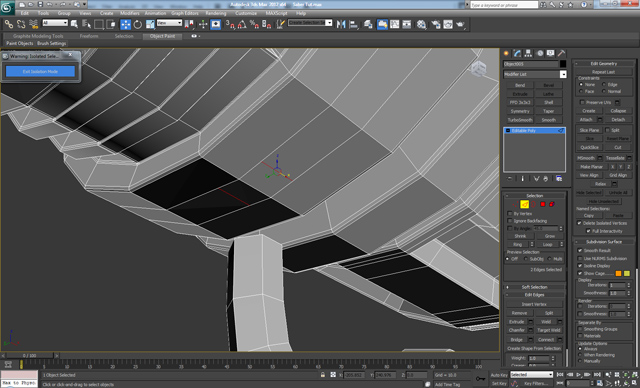Viewport: 640px width, 388px height.
Task: Toggle Full Interactivity checkbox
Action: 588,231
